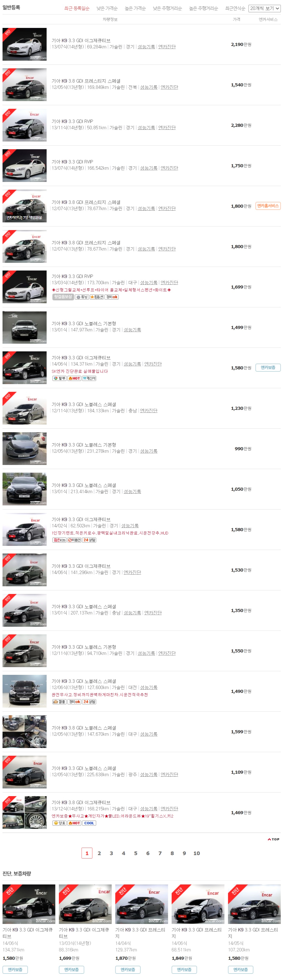Click 엔카보증 button on 1,580만원 listing row

click(x=268, y=367)
